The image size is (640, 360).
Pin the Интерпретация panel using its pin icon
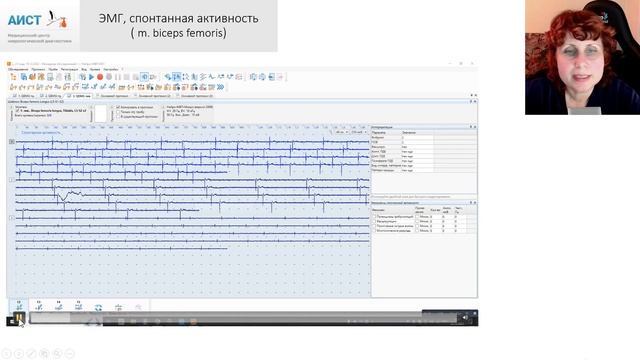click(x=471, y=127)
